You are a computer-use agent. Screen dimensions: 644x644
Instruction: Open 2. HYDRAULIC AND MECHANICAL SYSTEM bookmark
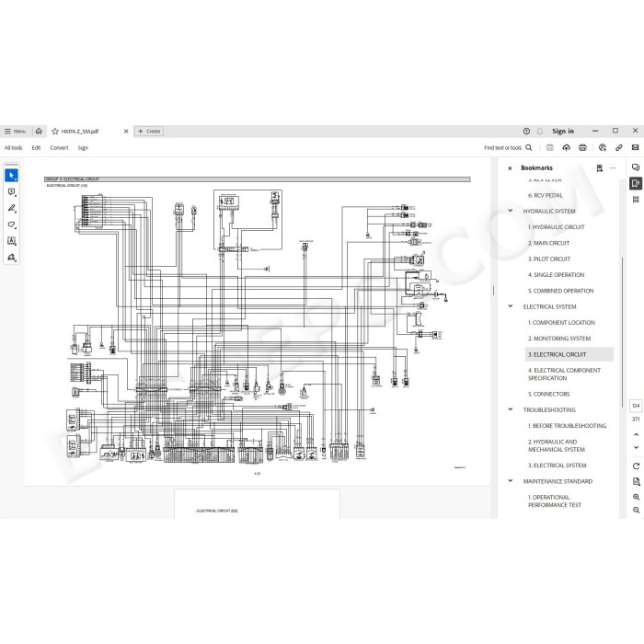click(557, 445)
